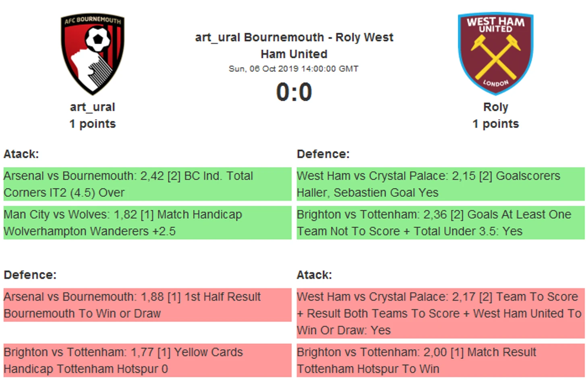The image size is (588, 386).
Task: Click the right Defence heading
Action: point(323,154)
